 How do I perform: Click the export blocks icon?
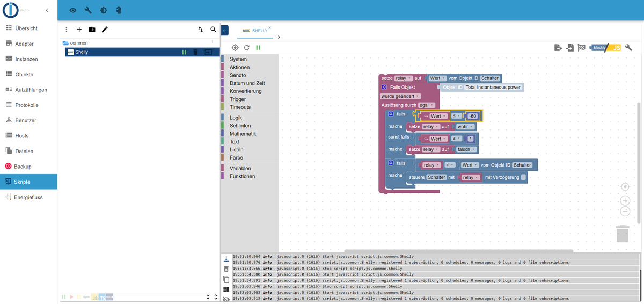pos(558,47)
